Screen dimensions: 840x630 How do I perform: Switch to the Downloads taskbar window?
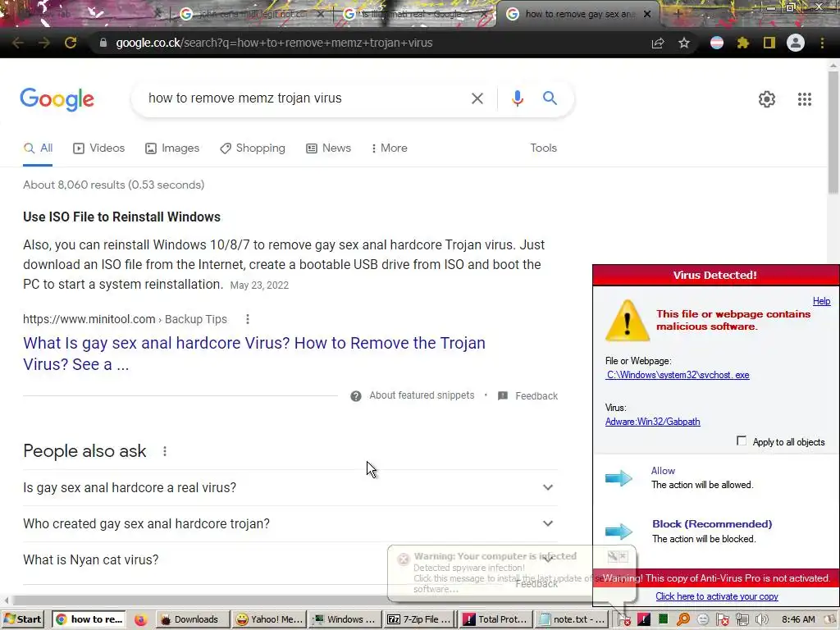coord(193,619)
